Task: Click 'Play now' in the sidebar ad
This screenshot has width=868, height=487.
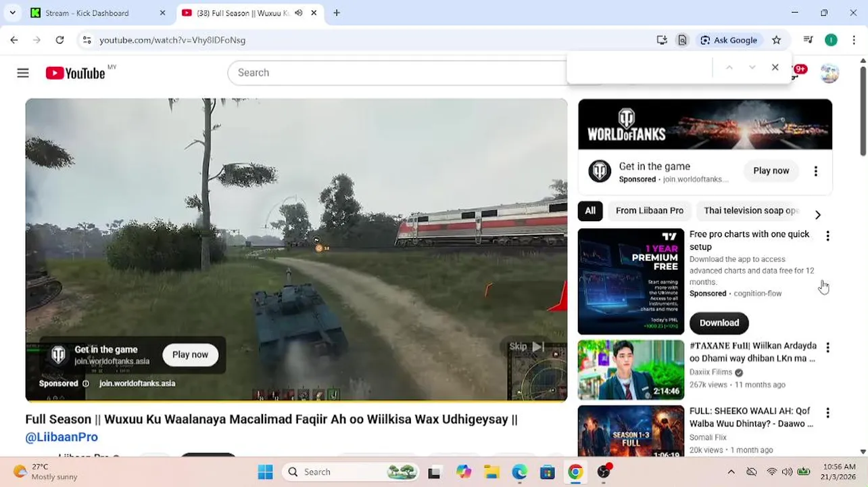Action: [x=771, y=171]
